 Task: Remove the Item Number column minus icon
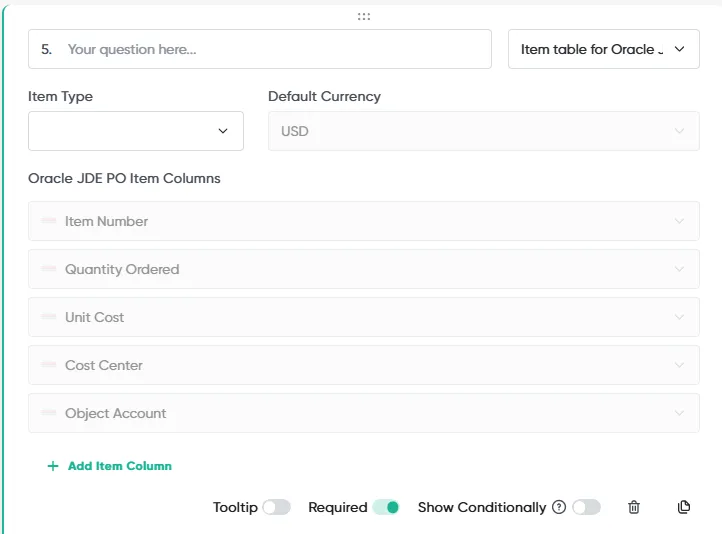(48, 221)
